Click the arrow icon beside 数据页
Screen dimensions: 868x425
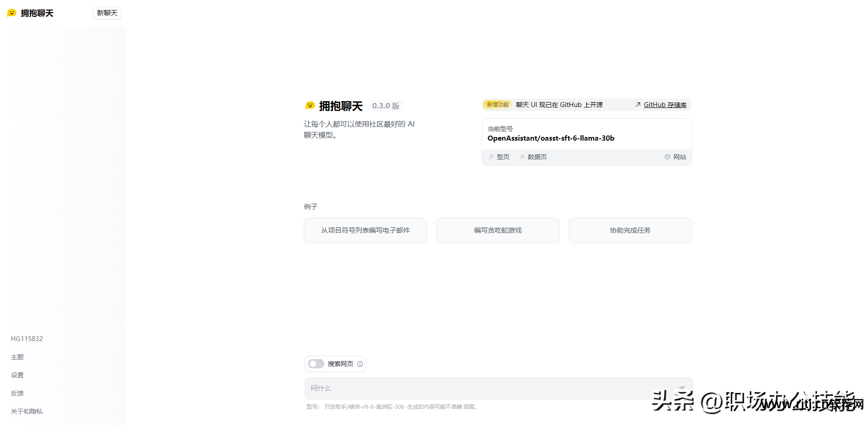522,157
